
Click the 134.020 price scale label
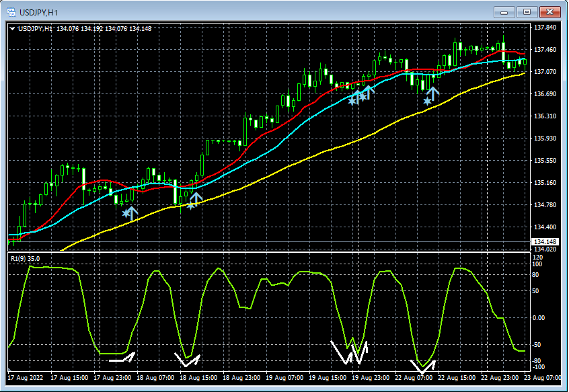[545, 249]
